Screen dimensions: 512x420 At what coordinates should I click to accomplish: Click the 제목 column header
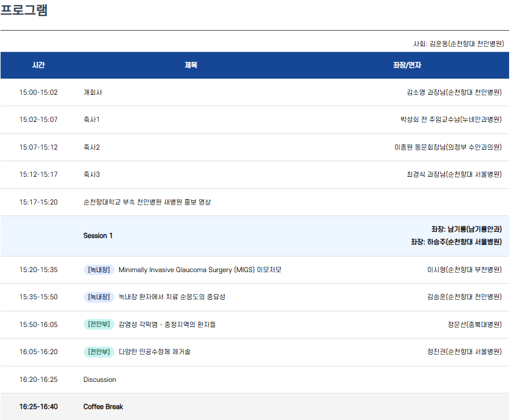[191, 65]
